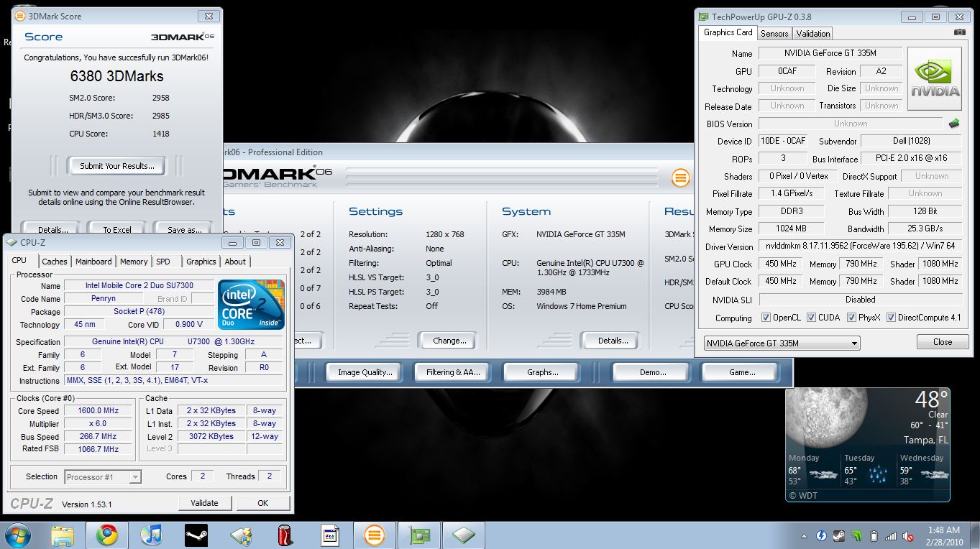The height and width of the screenshot is (549, 980).
Task: Click the 6380 3DMarks score text
Action: (x=116, y=76)
